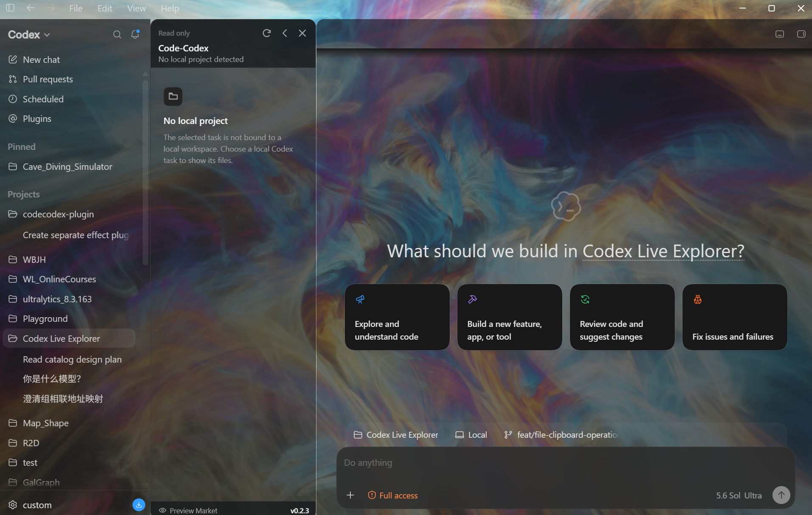Select Fix issues and failures card
Image resolution: width=812 pixels, height=515 pixels.
[x=735, y=317]
